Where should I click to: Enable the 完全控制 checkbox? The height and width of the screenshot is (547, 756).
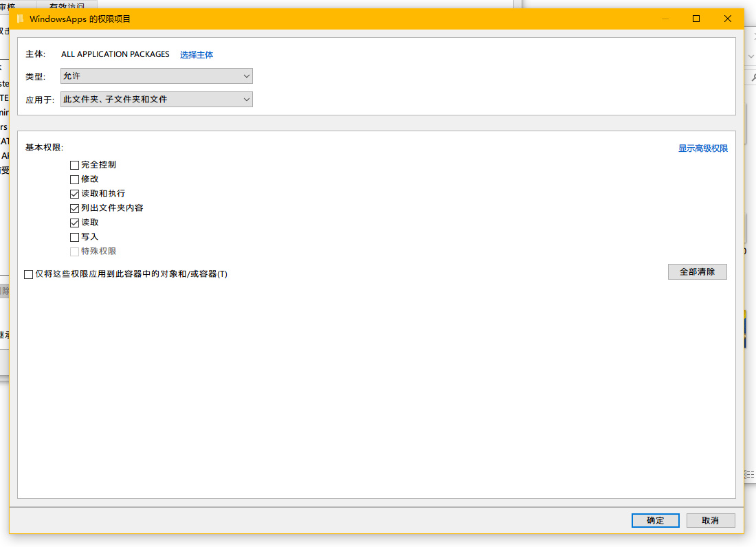tap(75, 165)
